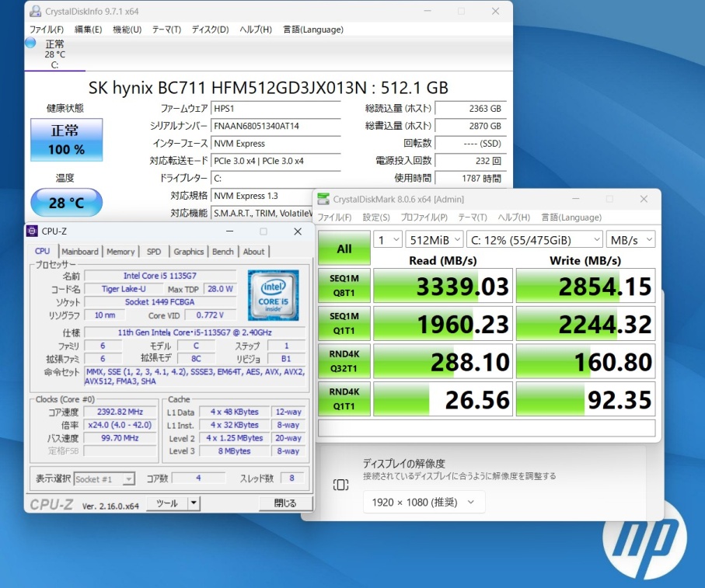Switch to the Graphics tab in CPU-Z
705x588 pixels.
pos(189,252)
